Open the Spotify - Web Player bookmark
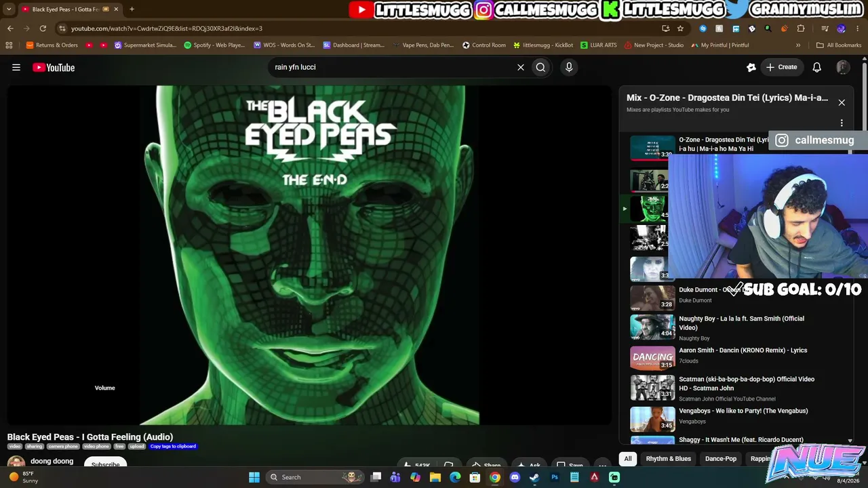Viewport: 868px width, 488px height. click(214, 45)
